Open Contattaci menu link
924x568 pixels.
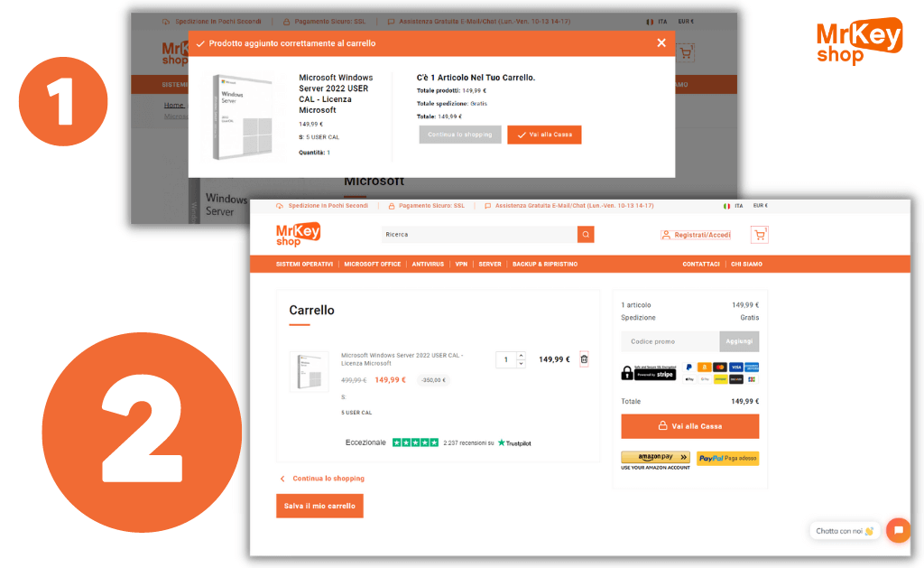[x=700, y=265]
